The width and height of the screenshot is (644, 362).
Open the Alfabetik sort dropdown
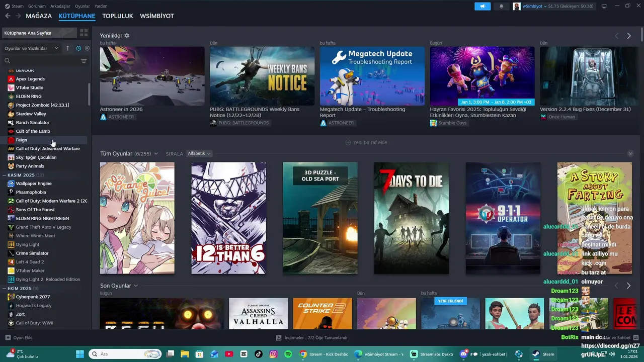point(199,153)
